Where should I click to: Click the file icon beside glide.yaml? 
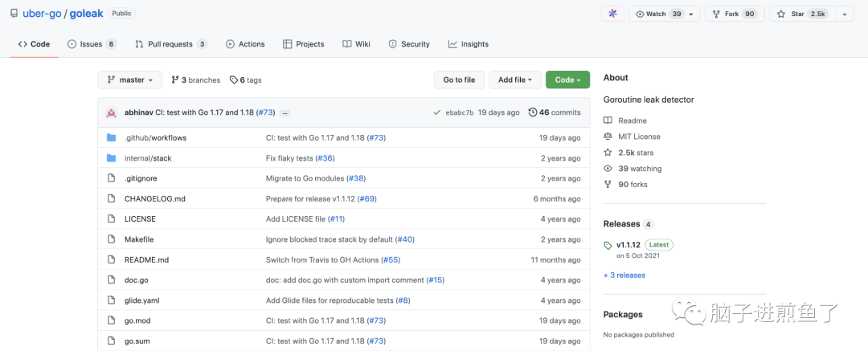[x=111, y=300]
